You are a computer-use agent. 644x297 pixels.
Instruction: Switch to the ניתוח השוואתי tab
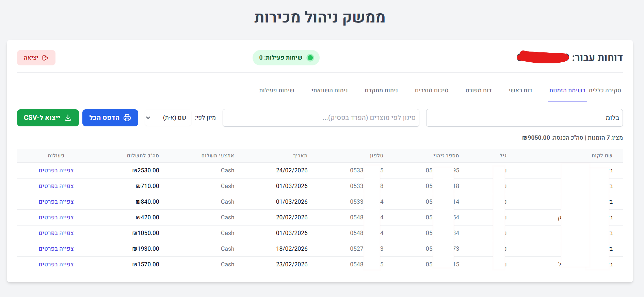(x=329, y=90)
